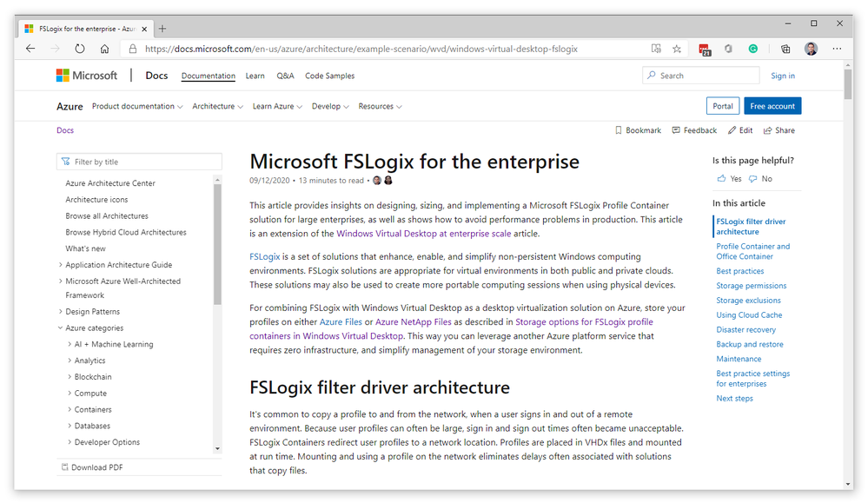Image resolution: width=868 pixels, height=503 pixels.
Task: View site info via the padlock icon
Action: pyautogui.click(x=133, y=49)
